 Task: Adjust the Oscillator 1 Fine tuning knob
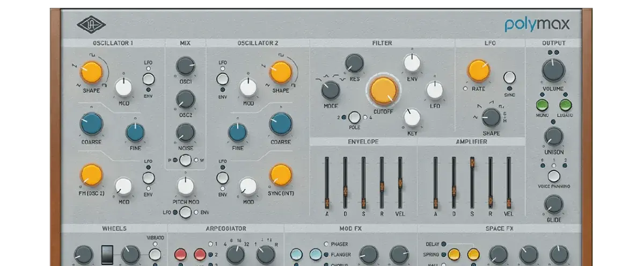(135, 132)
